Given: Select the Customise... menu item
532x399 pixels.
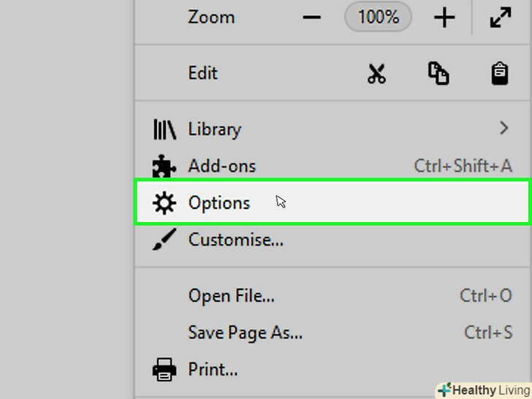Looking at the screenshot, I should pos(236,239).
